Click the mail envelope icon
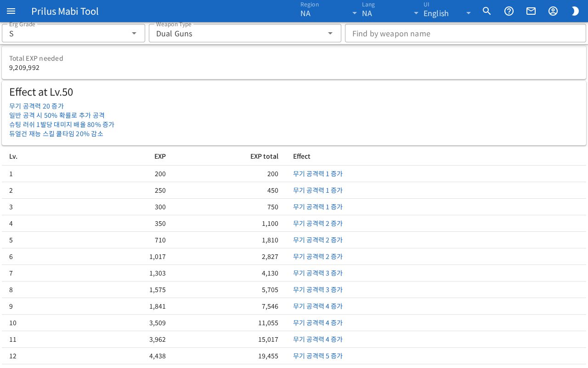This screenshot has height=368, width=588. pyautogui.click(x=531, y=11)
